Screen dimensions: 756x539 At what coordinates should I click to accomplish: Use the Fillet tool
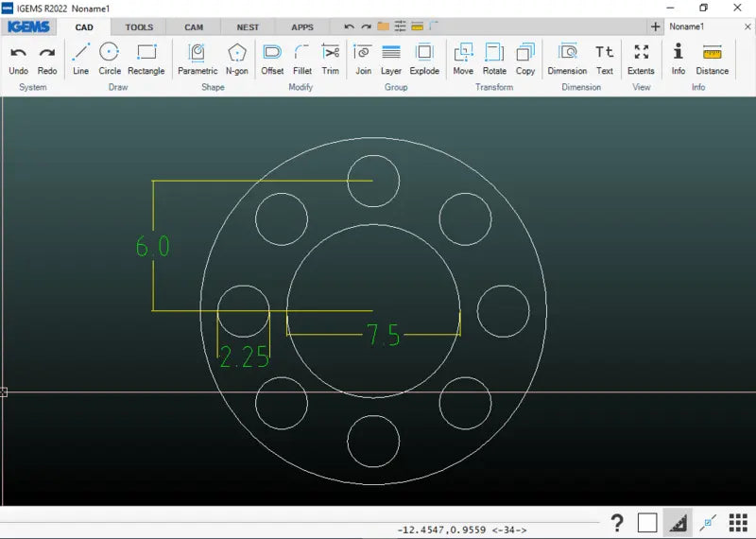point(302,59)
